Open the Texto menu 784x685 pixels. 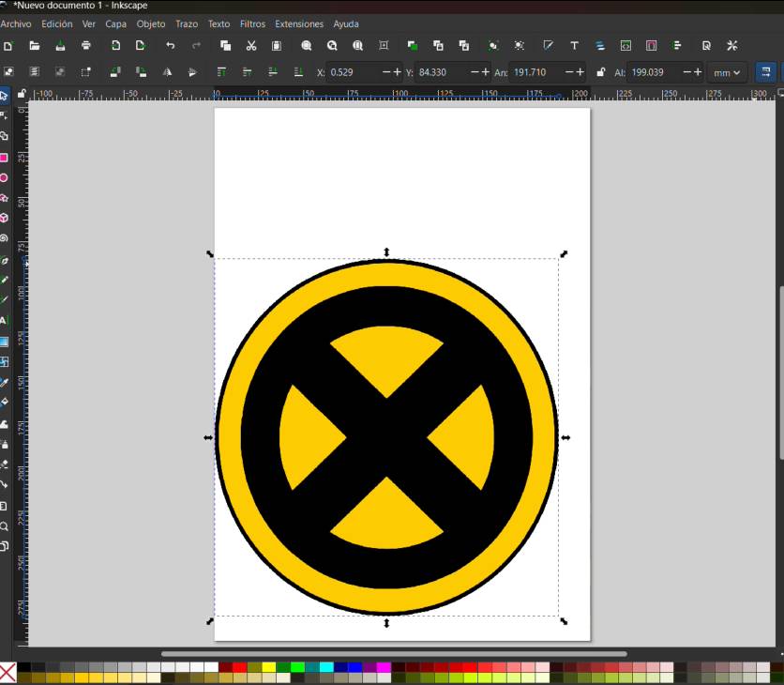coord(219,24)
